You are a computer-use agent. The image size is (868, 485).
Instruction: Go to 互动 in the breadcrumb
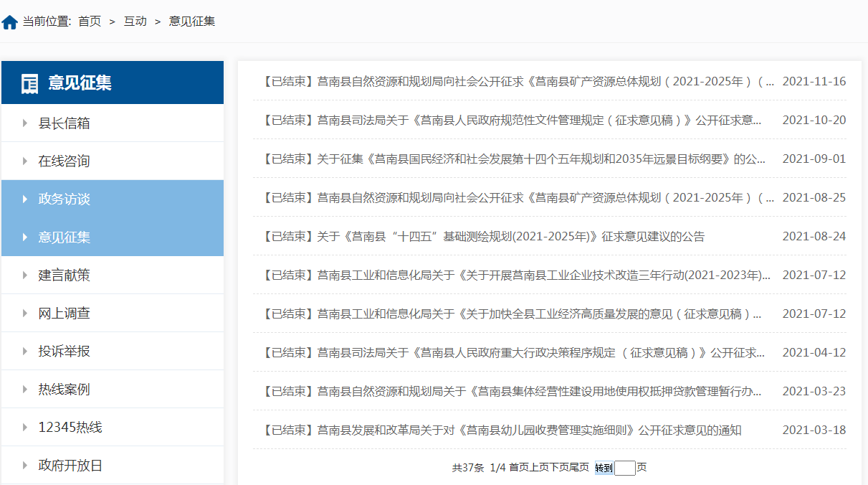click(135, 22)
